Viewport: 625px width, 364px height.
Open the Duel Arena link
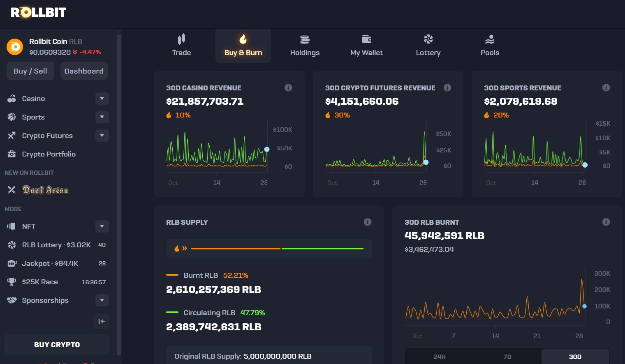coord(45,190)
